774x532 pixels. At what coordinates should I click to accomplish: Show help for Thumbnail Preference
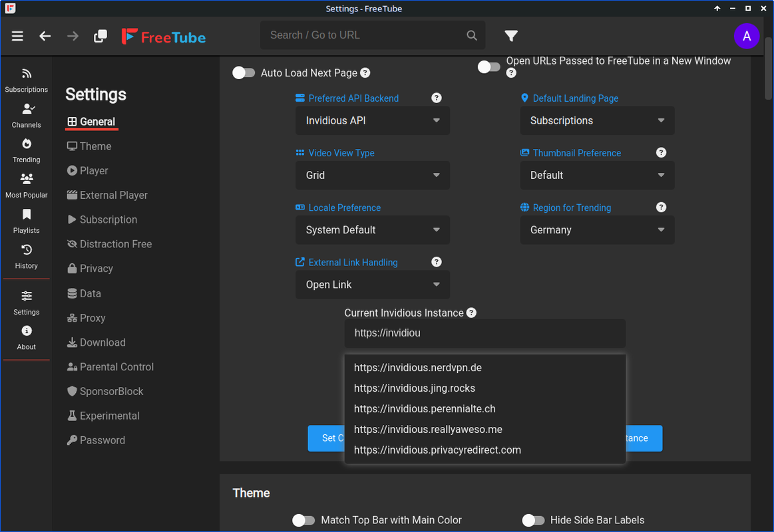(661, 152)
